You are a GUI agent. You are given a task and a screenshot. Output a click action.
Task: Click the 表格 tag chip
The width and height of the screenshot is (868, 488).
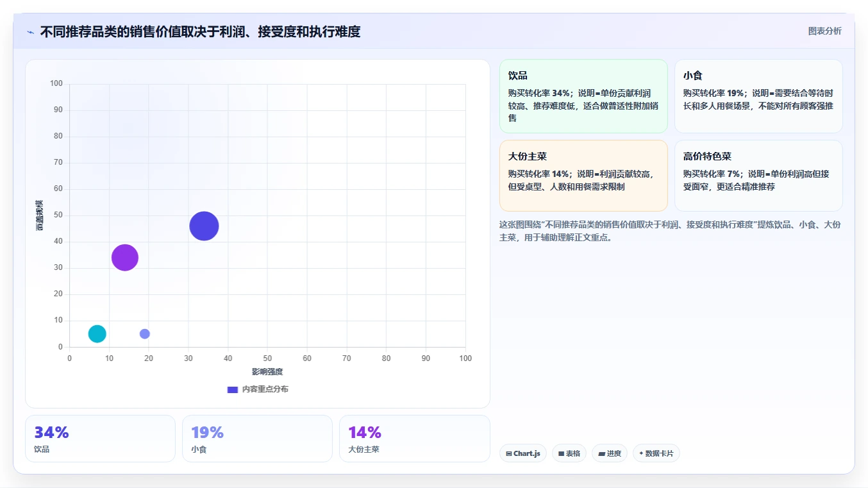(x=569, y=453)
